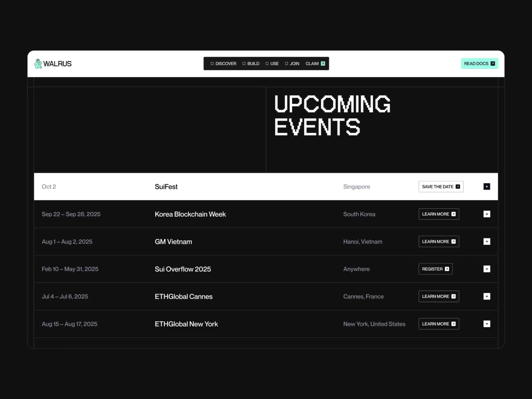Open the USE menu
Image resolution: width=532 pixels, height=399 pixels.
[272, 64]
